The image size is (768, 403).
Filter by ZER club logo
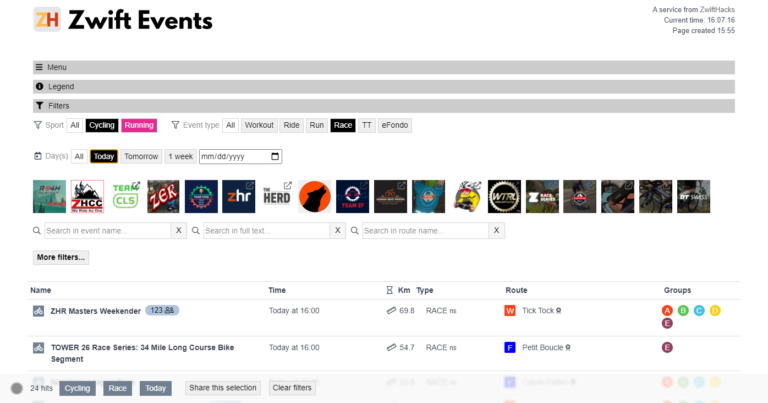pos(163,196)
